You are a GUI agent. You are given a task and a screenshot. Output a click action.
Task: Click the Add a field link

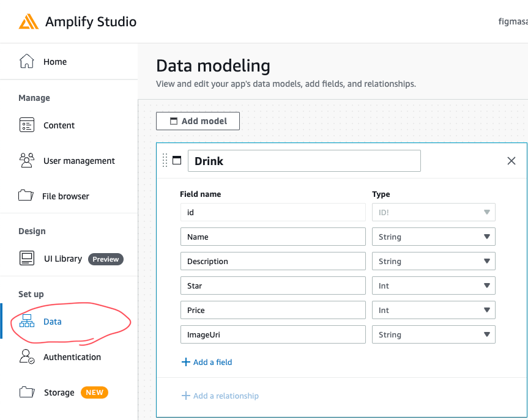pyautogui.click(x=207, y=362)
